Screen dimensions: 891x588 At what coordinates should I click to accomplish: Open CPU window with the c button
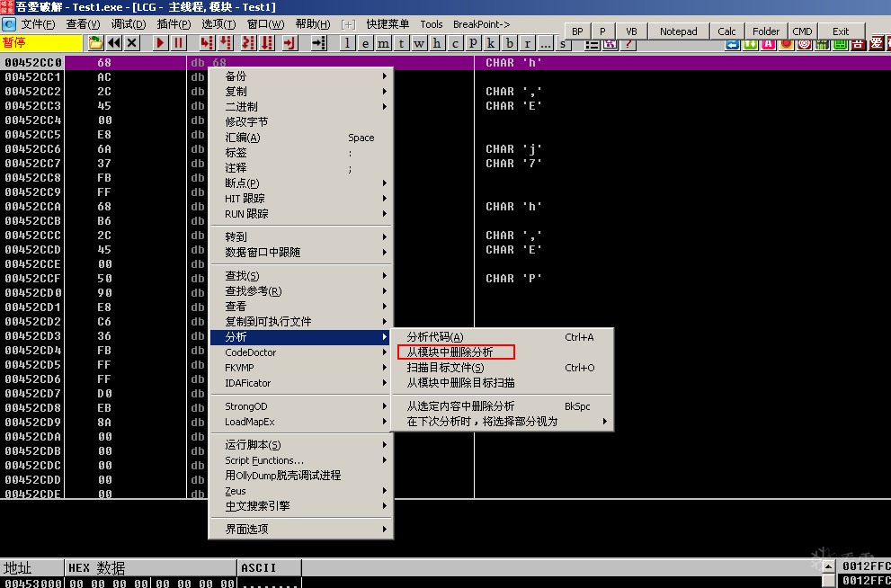click(x=455, y=42)
